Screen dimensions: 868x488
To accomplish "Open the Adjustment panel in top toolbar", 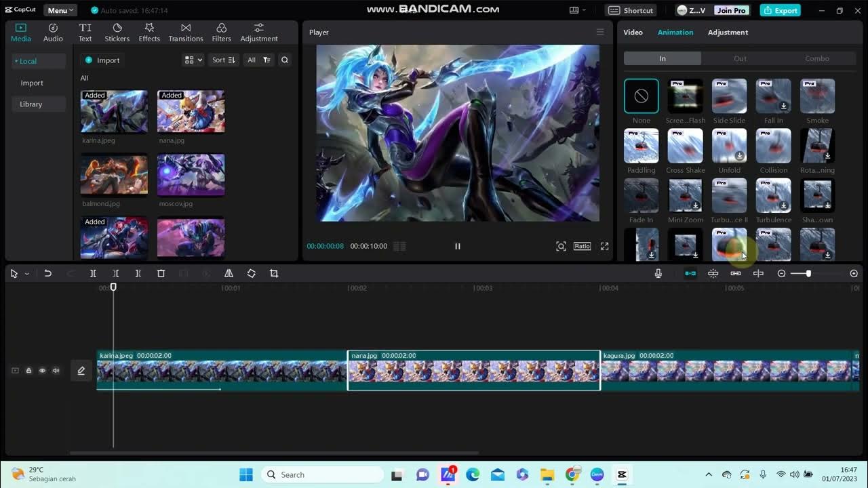I will [259, 33].
